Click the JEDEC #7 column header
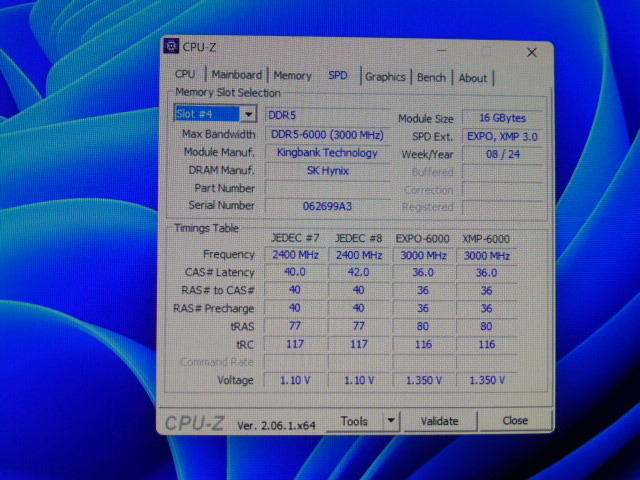The height and width of the screenshot is (480, 640). tap(295, 238)
